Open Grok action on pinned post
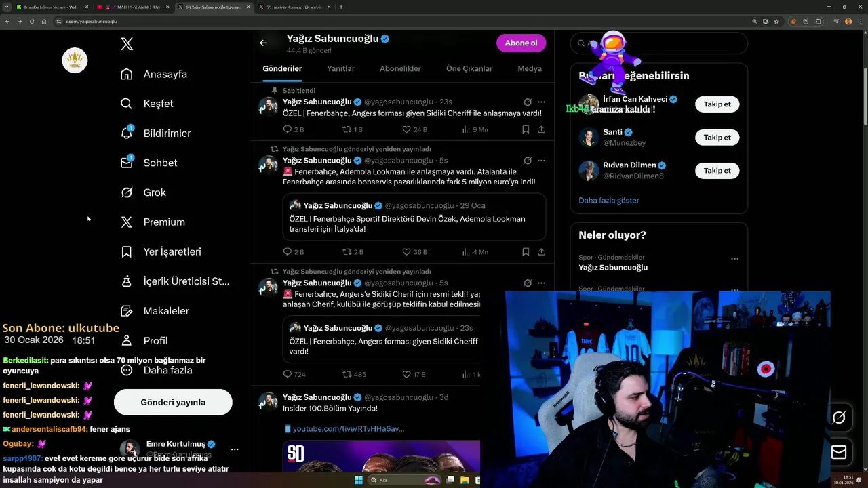868x488 pixels. [x=528, y=102]
